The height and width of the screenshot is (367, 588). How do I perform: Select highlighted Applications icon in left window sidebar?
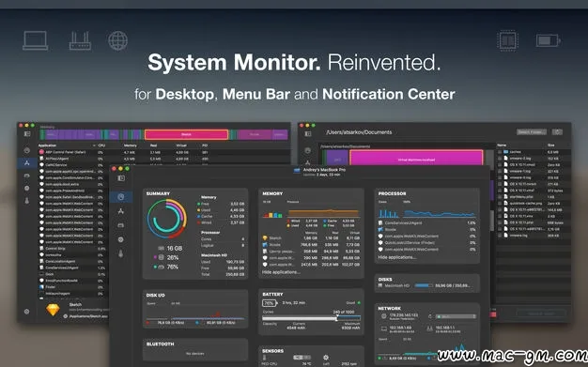26,163
